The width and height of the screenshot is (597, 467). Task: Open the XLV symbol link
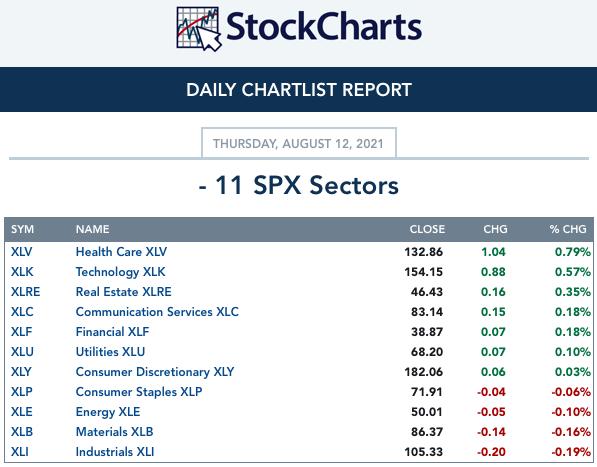click(21, 252)
